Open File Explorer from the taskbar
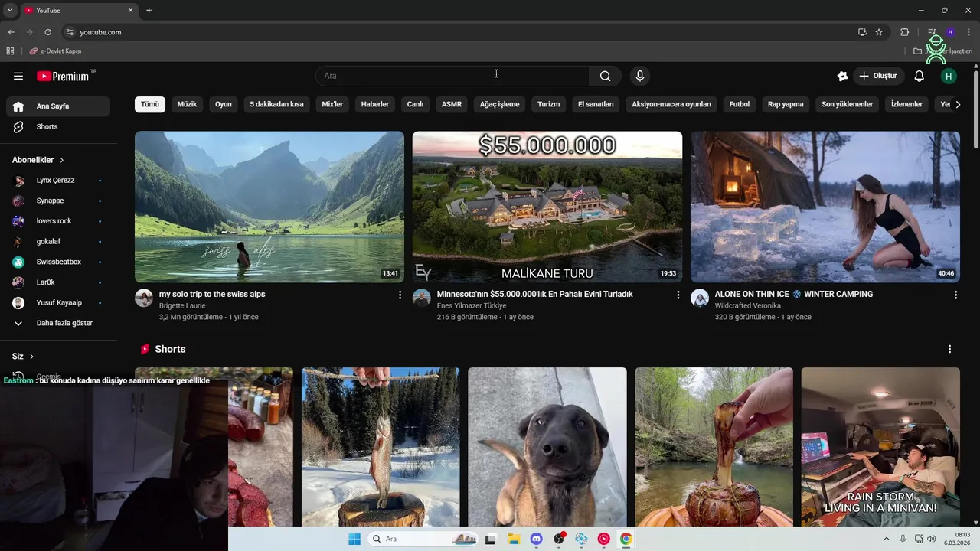Screen dimensions: 980x551 tap(514, 539)
